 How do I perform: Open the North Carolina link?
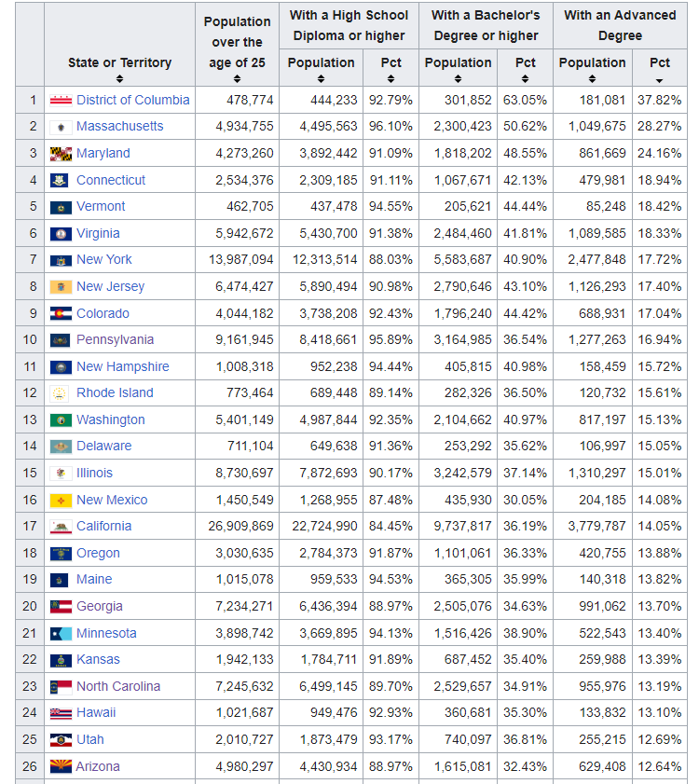118,686
